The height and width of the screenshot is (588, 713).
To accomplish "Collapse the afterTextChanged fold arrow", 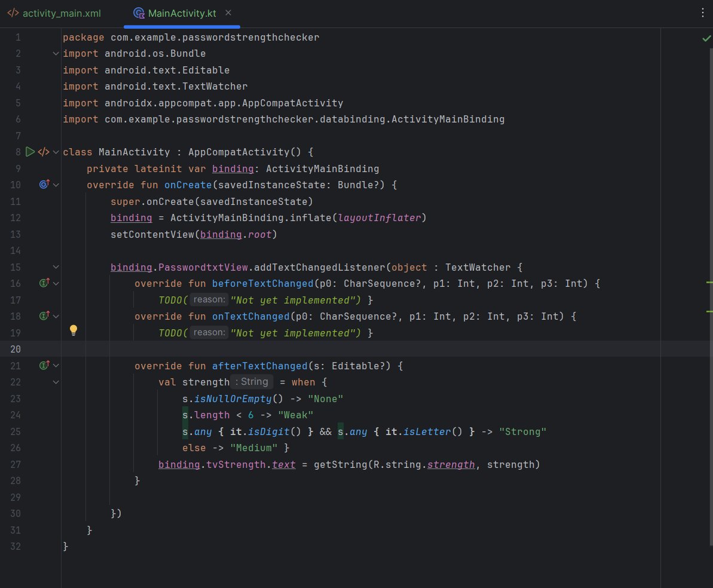I will (56, 365).
